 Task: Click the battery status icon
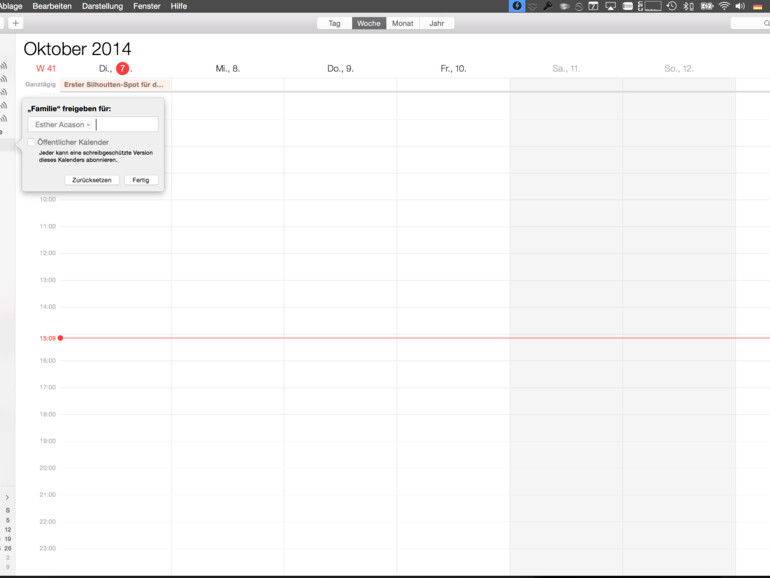(707, 6)
